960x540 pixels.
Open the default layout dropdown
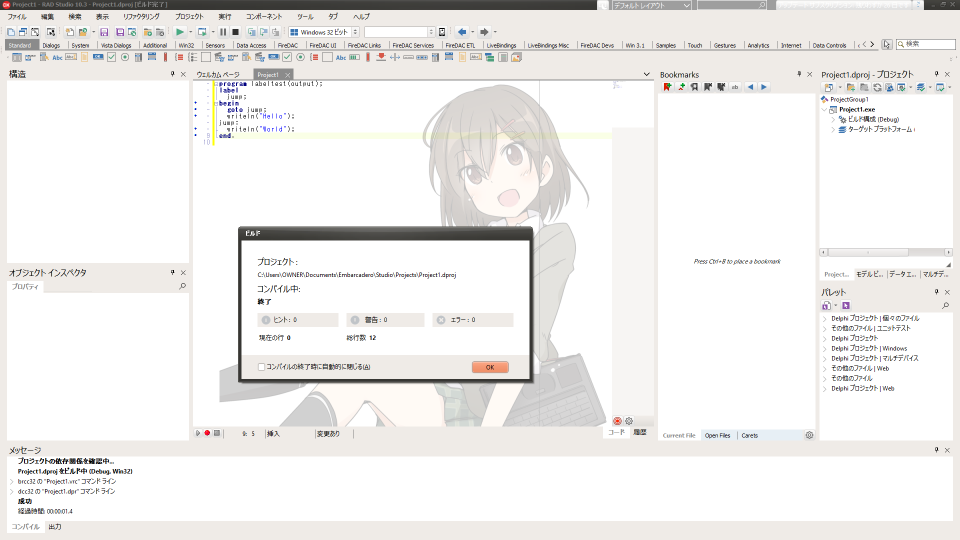point(686,6)
